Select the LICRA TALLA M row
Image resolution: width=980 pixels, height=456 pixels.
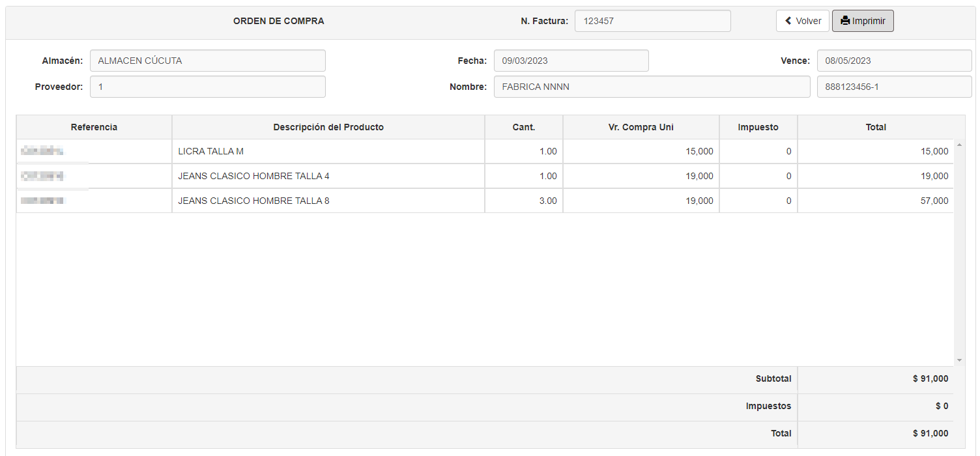328,151
